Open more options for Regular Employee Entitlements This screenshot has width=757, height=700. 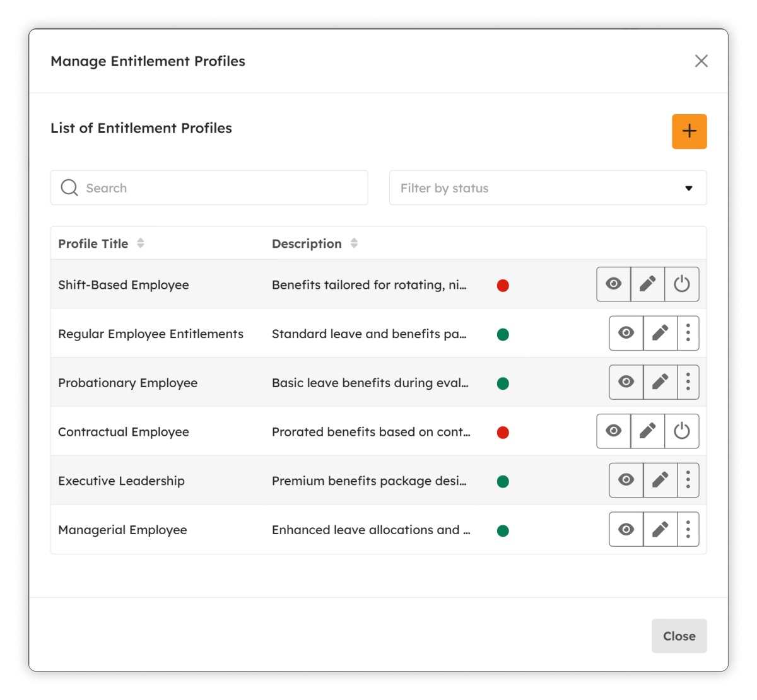tap(688, 333)
